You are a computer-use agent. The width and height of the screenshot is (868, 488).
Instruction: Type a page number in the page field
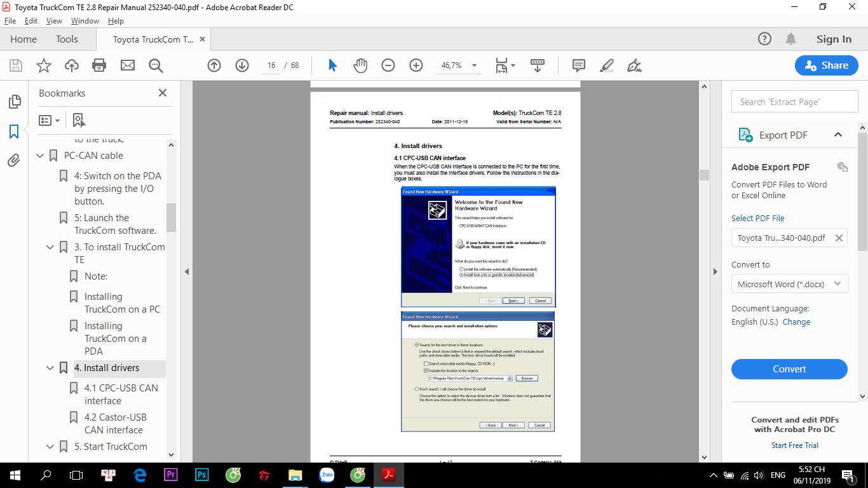(271, 65)
